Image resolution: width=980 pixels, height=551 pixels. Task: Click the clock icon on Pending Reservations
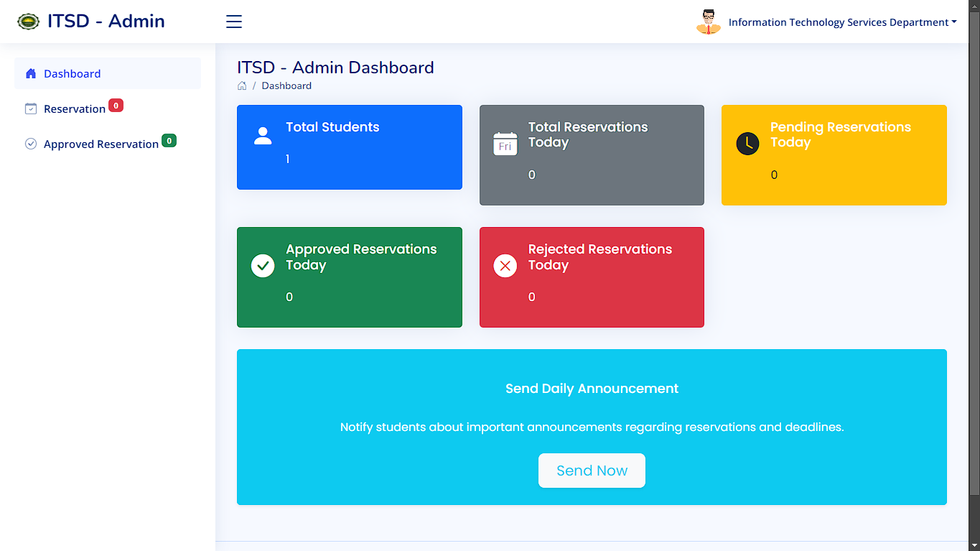pos(747,144)
